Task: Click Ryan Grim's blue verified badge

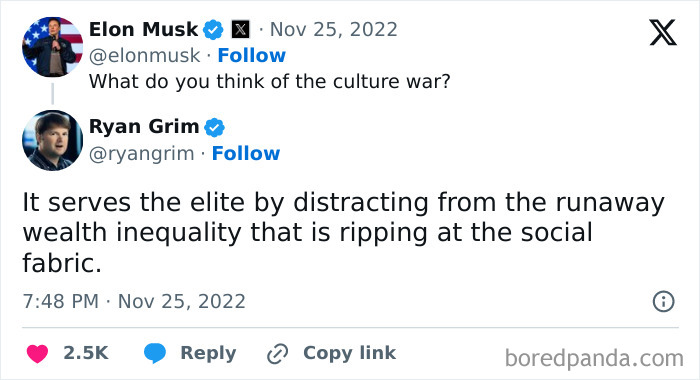Action: 214,127
